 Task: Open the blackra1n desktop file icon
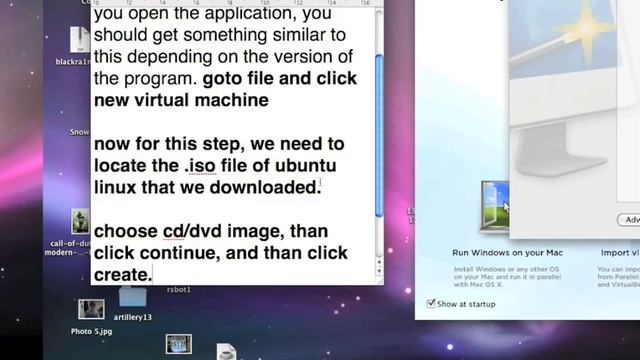[80, 40]
